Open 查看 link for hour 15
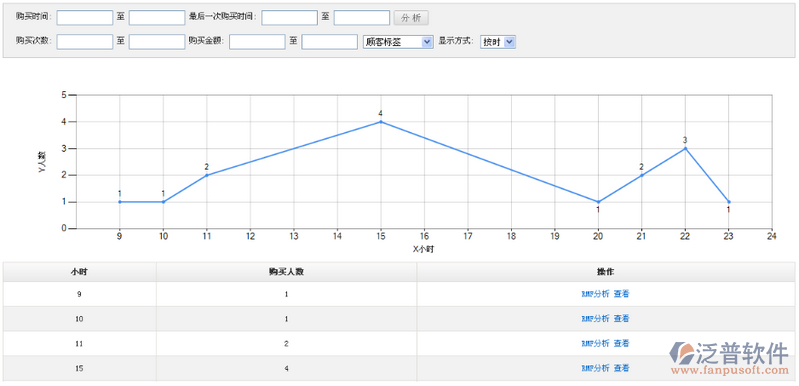This screenshot has width=799, height=386. click(621, 368)
